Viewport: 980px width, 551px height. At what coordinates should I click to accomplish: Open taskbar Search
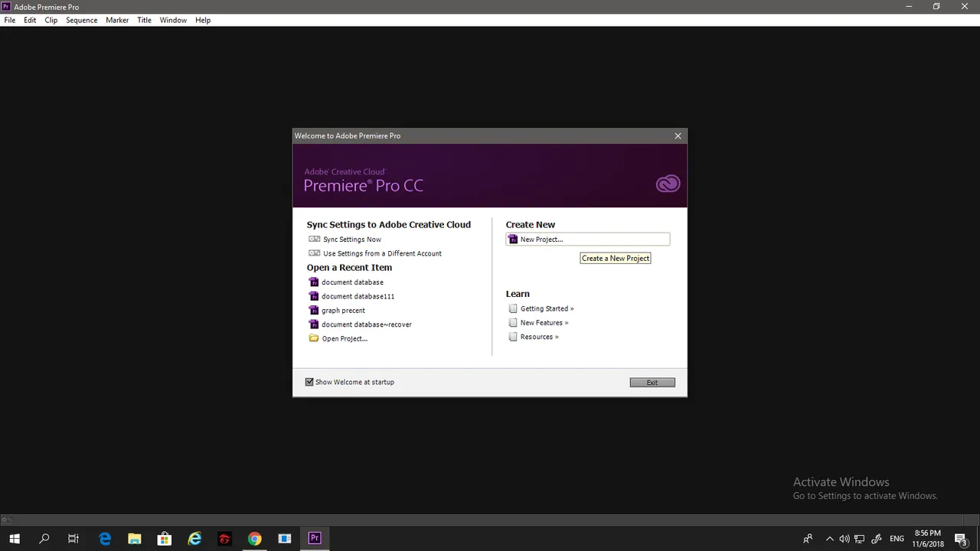pos(44,539)
